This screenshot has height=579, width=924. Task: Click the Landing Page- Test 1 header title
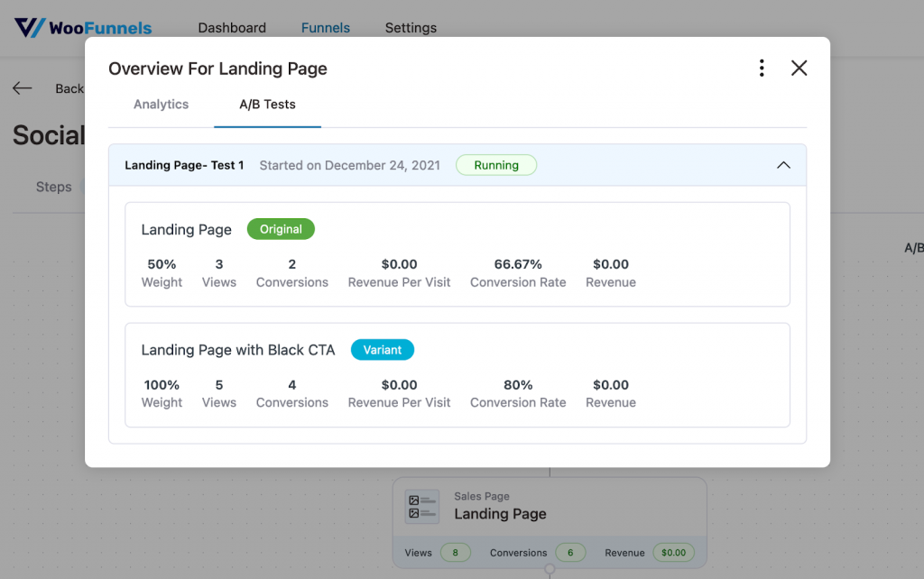point(184,165)
